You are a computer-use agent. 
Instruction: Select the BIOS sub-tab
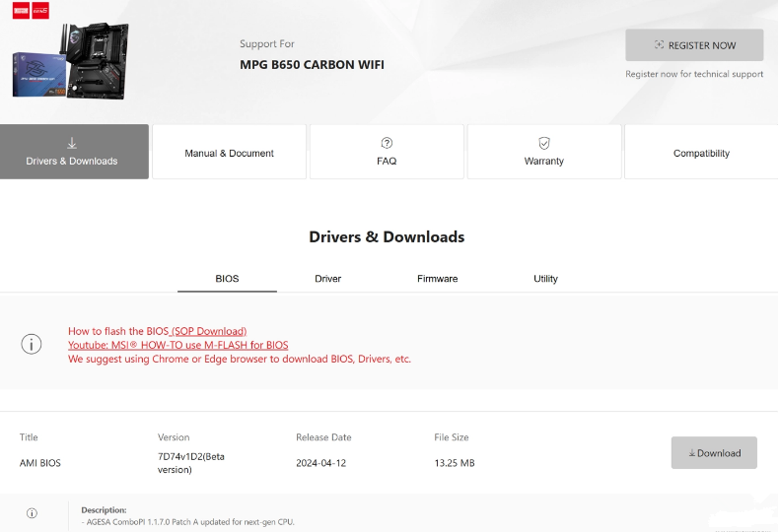pyautogui.click(x=227, y=279)
